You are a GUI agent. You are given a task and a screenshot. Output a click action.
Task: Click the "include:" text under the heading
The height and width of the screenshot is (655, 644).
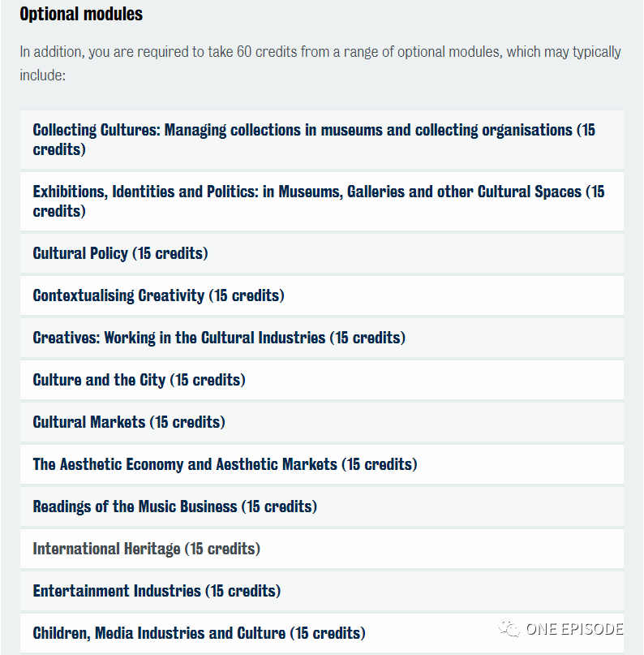[42, 75]
